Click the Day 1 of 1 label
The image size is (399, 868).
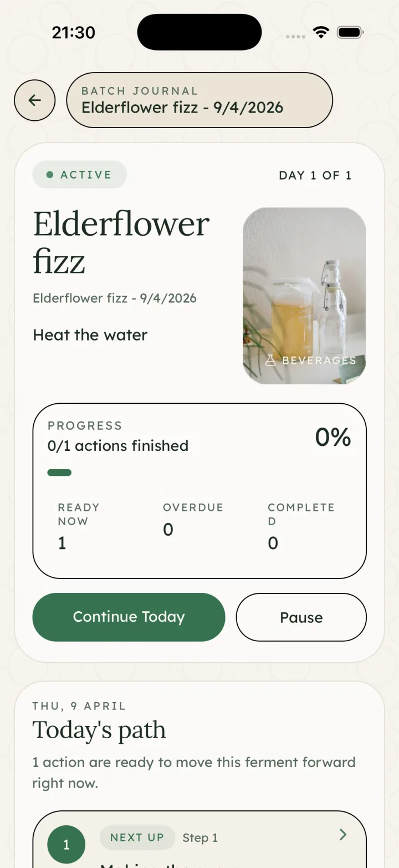point(315,175)
